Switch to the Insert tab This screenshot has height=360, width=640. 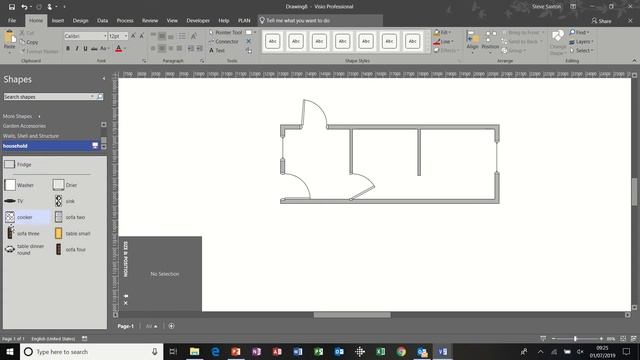(x=58, y=20)
